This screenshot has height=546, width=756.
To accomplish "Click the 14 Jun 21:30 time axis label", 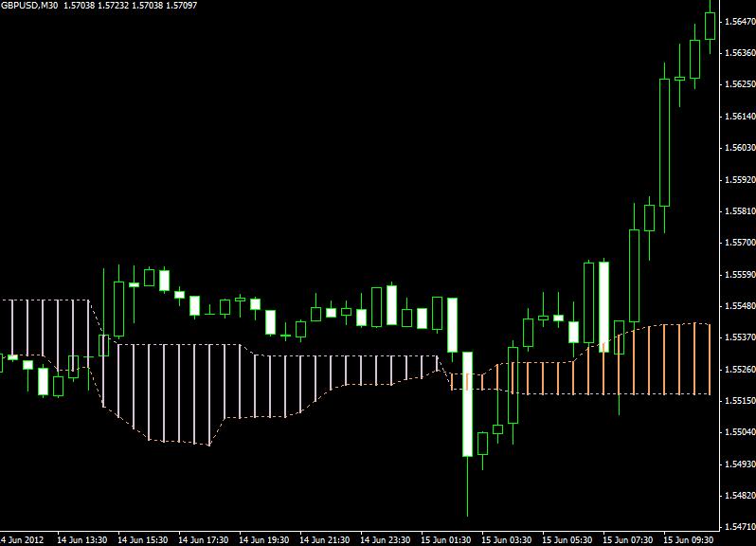I will pyautogui.click(x=325, y=540).
